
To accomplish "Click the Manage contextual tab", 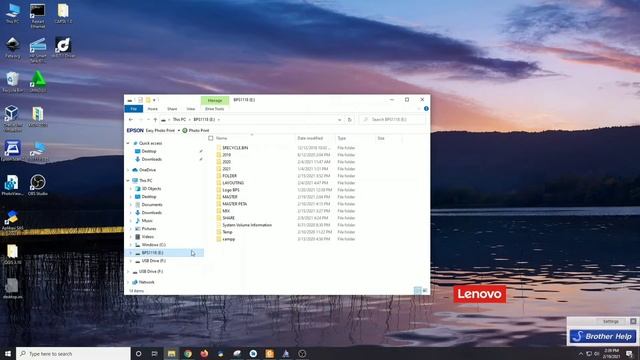I will (215, 100).
